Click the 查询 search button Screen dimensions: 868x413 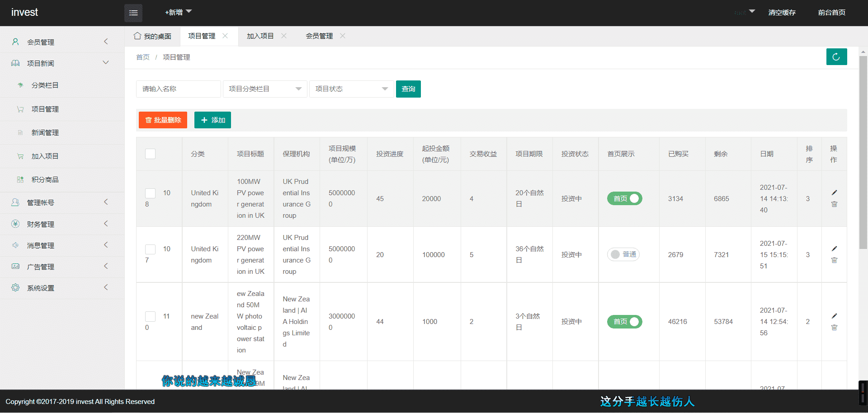pyautogui.click(x=408, y=89)
